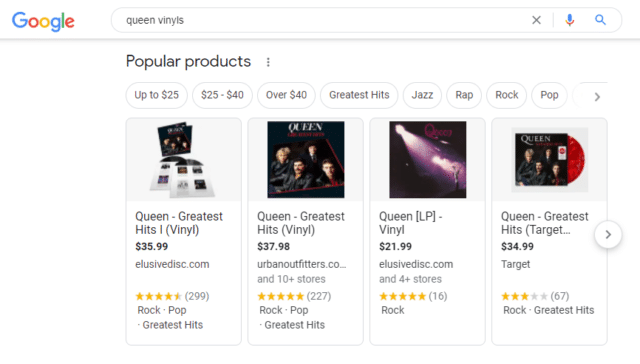Apply the $25 - $40 price filter

[x=222, y=95]
